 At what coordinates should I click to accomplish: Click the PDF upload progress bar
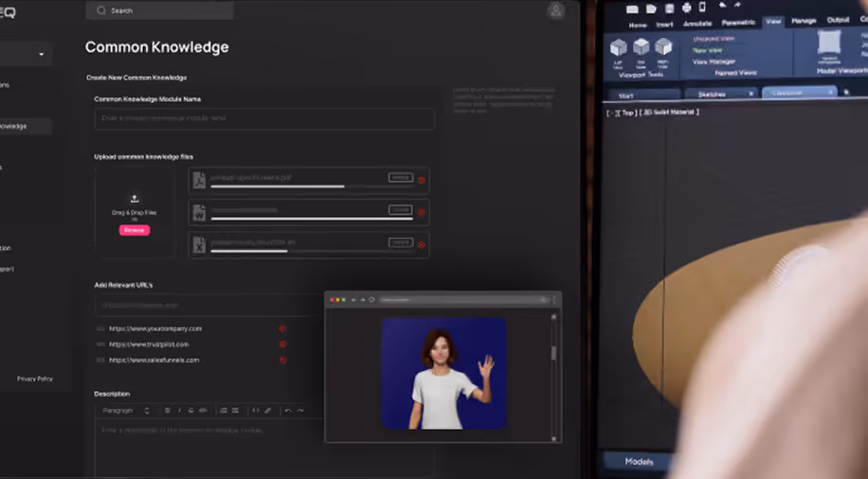click(x=312, y=186)
